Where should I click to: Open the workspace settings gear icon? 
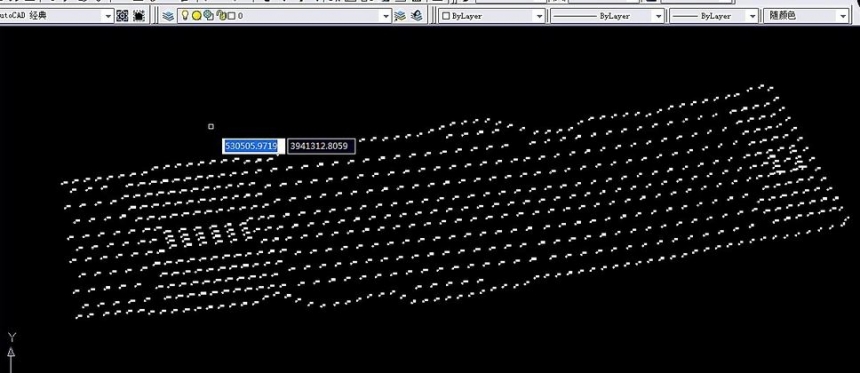(x=122, y=16)
